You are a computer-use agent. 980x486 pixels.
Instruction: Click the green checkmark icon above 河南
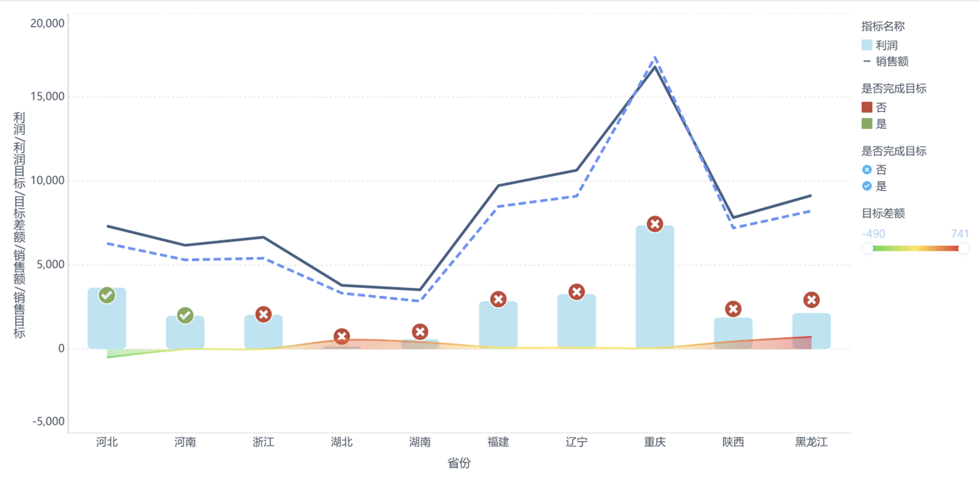185,315
